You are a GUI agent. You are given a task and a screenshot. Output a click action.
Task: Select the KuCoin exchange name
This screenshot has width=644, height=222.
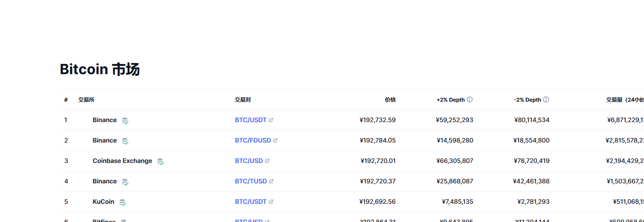click(x=103, y=202)
